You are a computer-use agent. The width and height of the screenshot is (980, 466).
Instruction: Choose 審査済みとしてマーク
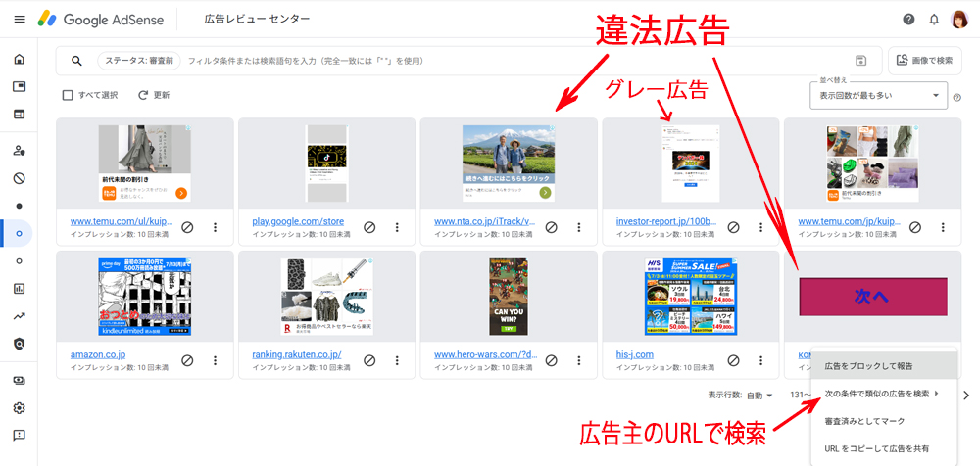884,421
